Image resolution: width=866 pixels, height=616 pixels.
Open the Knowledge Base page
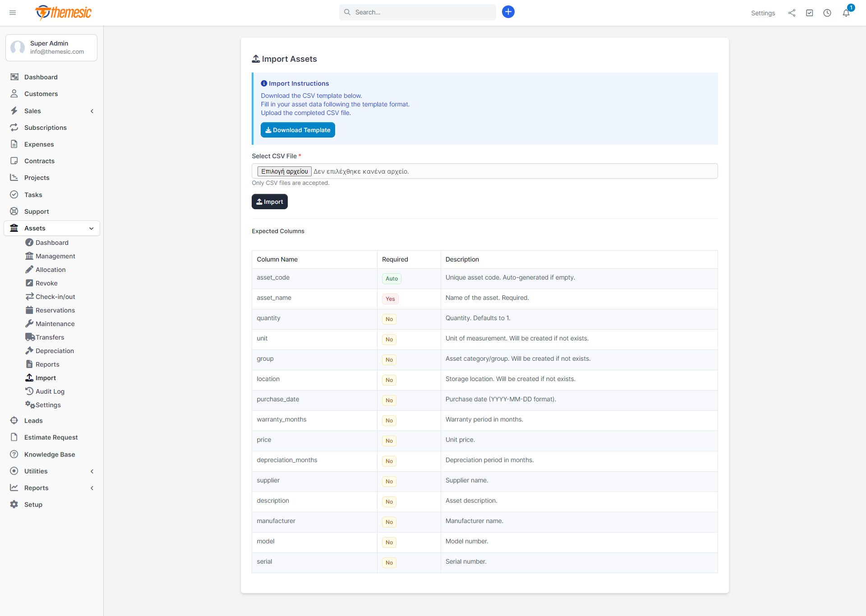(x=50, y=455)
